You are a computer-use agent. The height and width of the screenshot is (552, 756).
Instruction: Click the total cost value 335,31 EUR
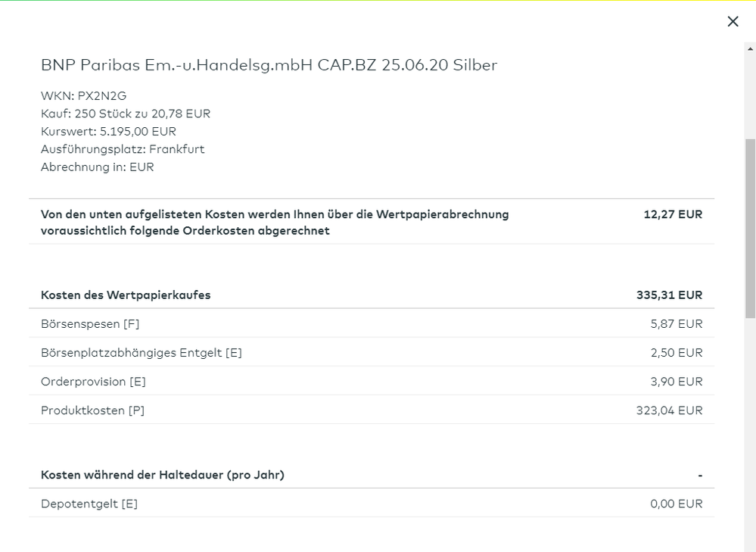coord(670,295)
